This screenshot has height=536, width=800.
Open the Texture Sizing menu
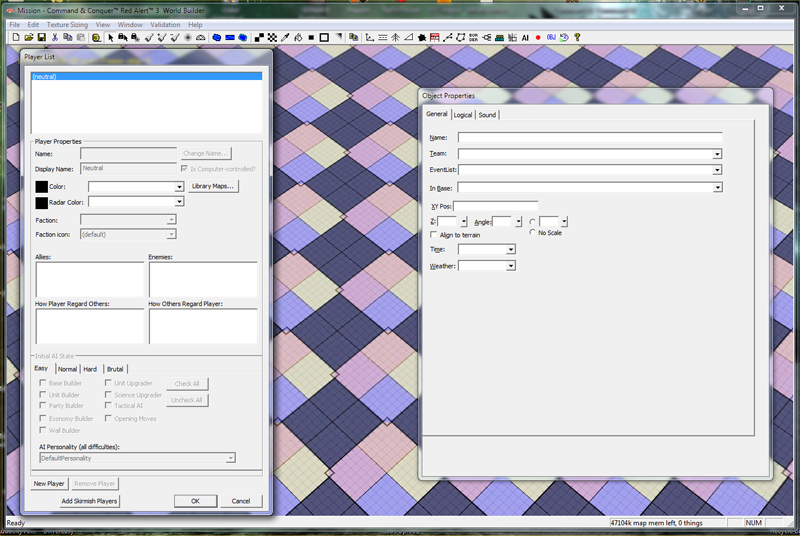click(x=67, y=24)
